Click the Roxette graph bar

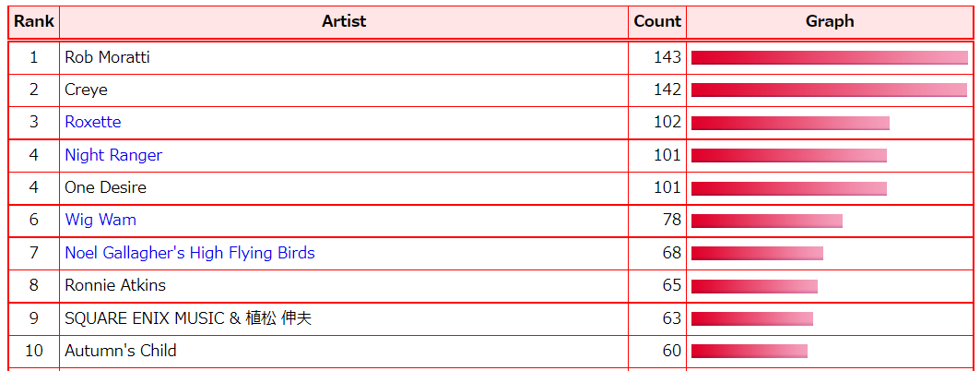[790, 123]
